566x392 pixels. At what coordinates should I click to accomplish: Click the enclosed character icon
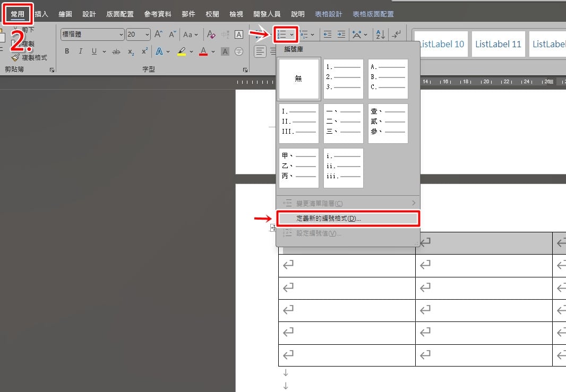click(239, 51)
